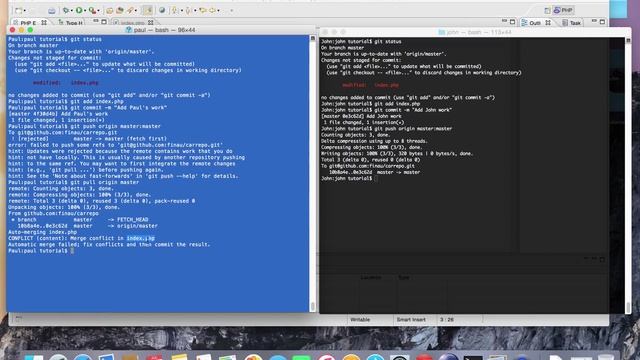Click john's last prompt line cursor
This screenshot has width=640, height=360.
pyautogui.click(x=375, y=178)
